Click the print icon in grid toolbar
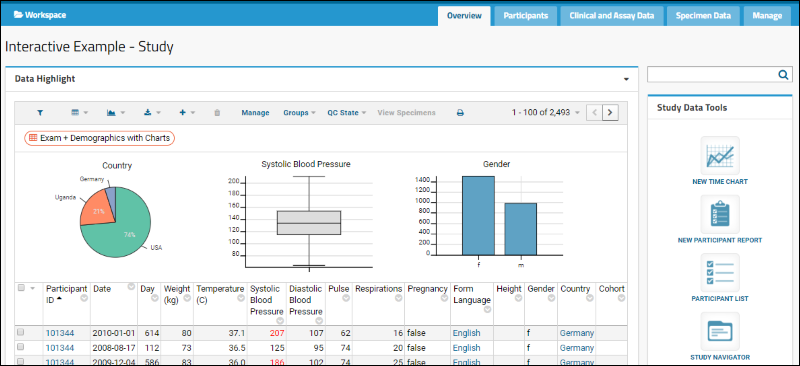 [x=460, y=113]
